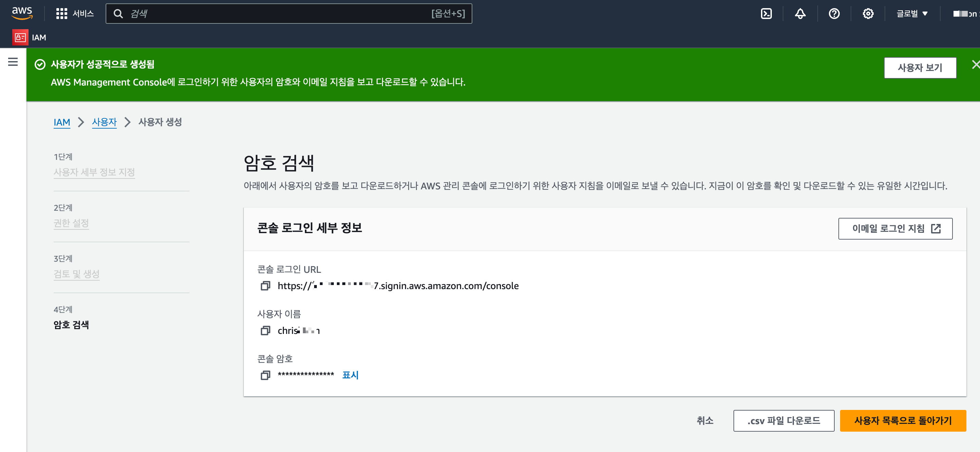
Task: Open the help question mark icon
Action: coord(834,14)
